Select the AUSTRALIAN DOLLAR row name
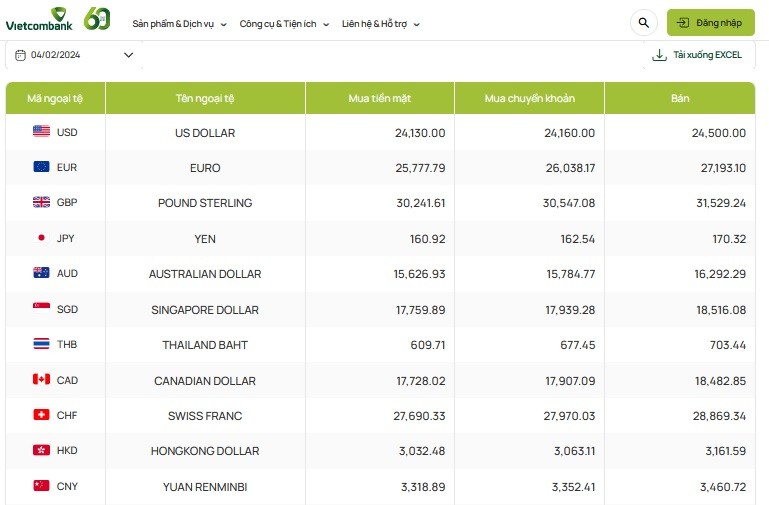The image size is (769, 505). (205, 273)
